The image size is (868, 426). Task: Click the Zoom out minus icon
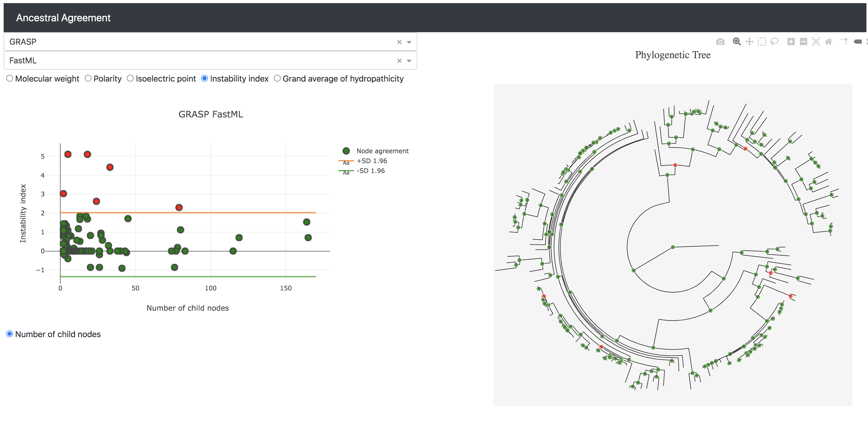(803, 42)
